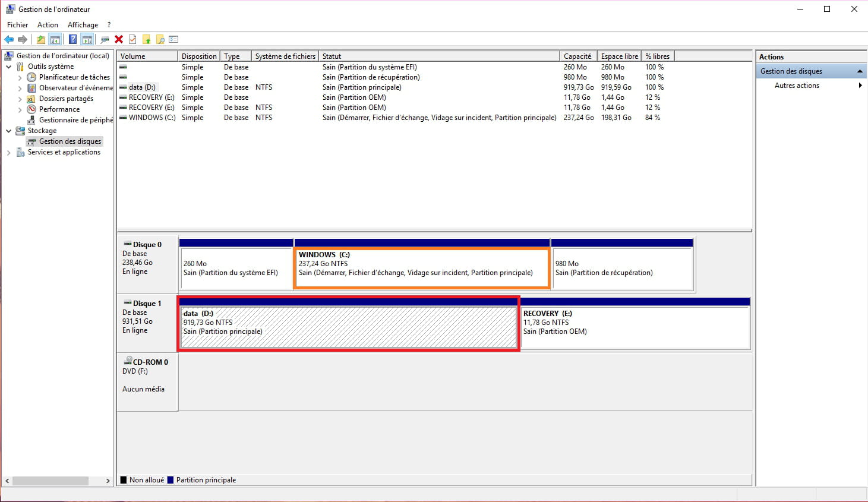Toggle the show/hide Action pane toolbar button
This screenshot has width=868, height=502.
87,40
